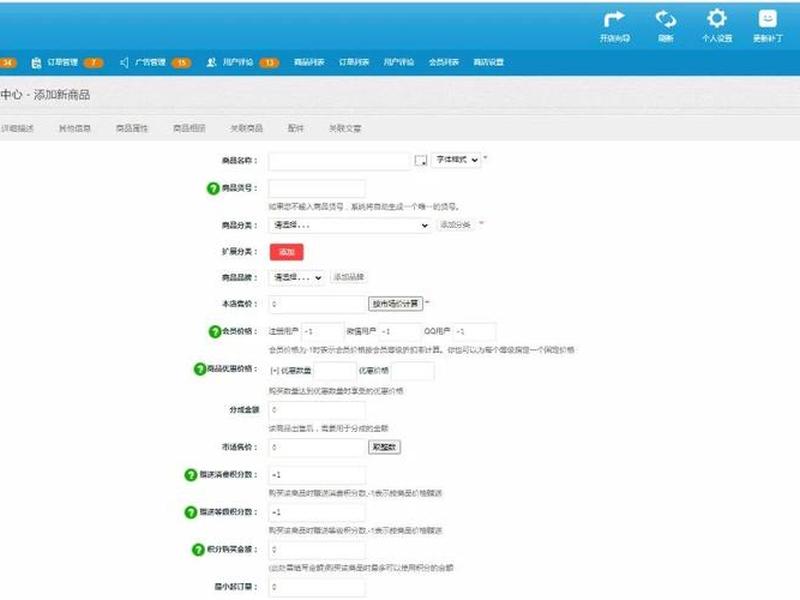Screen dimensions: 800x600
Task: Click the help icon beside 商品优惠价格
Action: pyautogui.click(x=199, y=369)
